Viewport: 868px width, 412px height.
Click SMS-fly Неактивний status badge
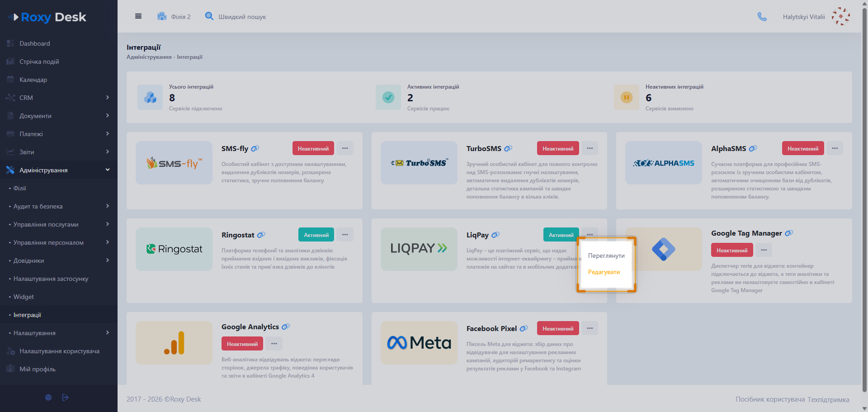pos(313,148)
